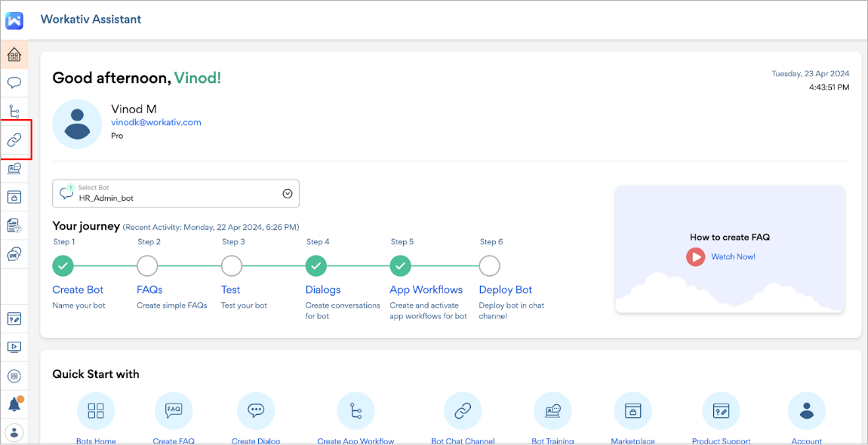This screenshot has height=445, width=868.
Task: Click the Product Support quick start icon
Action: (721, 411)
